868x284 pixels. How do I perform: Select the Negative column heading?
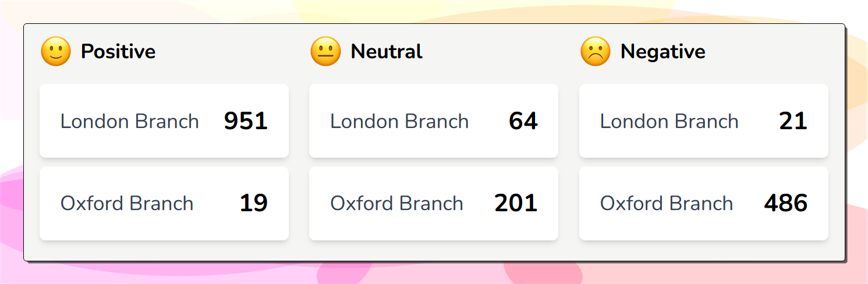click(x=663, y=52)
